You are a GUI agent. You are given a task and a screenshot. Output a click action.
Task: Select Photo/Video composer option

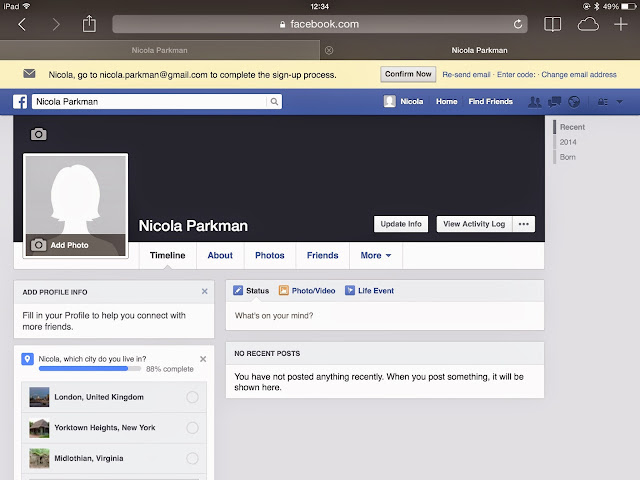307,291
